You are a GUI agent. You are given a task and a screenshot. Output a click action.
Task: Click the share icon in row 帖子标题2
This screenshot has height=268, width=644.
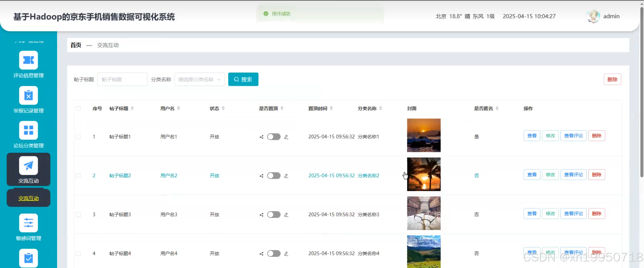261,176
